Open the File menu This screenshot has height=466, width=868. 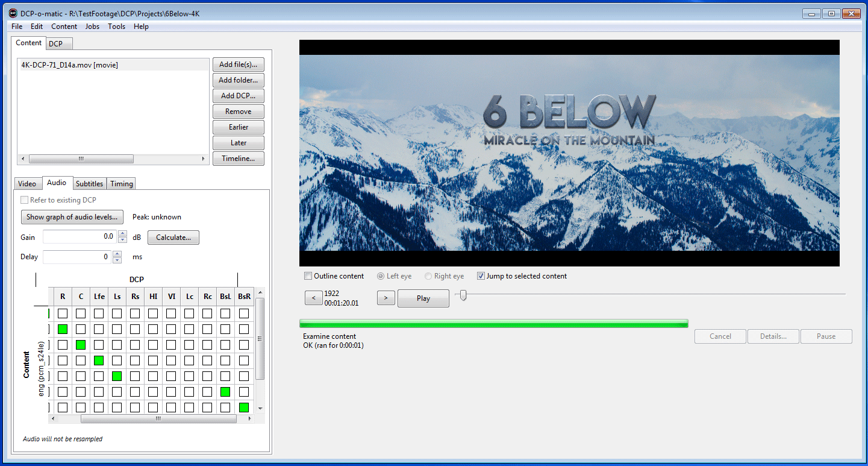coord(17,27)
